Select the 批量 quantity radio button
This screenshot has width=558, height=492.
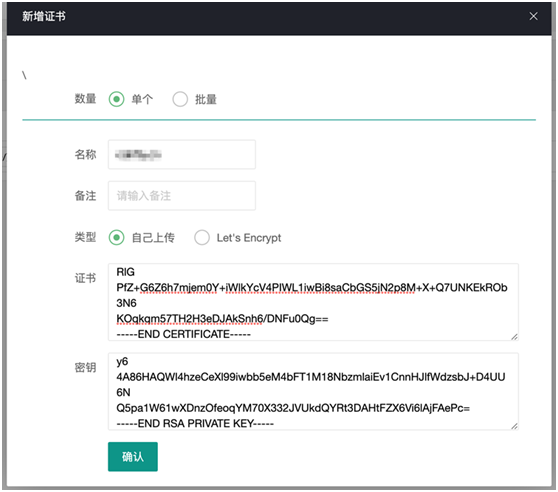(180, 99)
